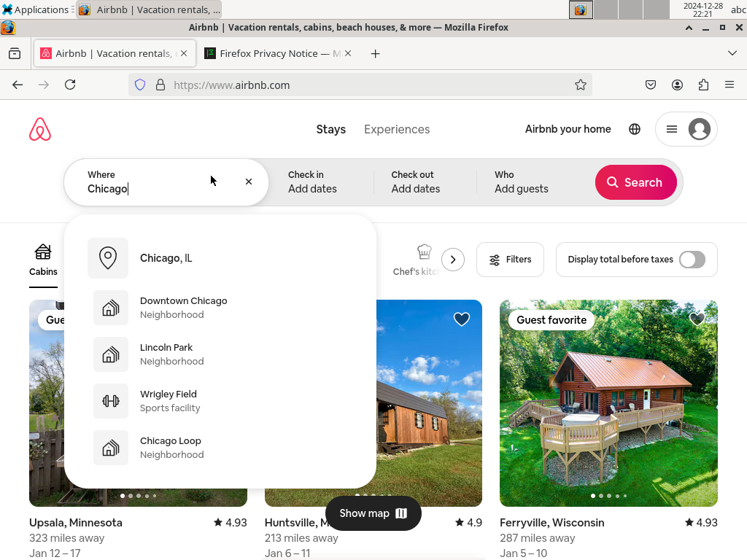
Task: Close the Airbnb browser tab
Action: tap(184, 53)
